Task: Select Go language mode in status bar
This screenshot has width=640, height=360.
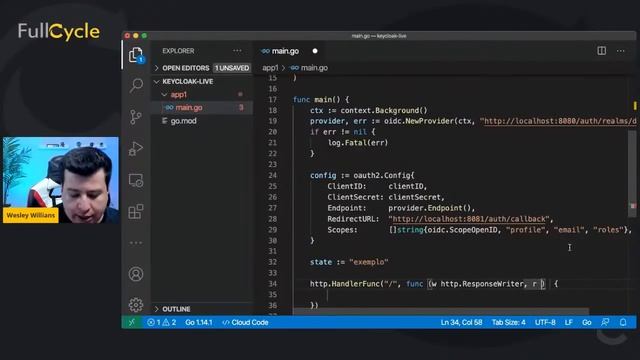Action: (587, 322)
